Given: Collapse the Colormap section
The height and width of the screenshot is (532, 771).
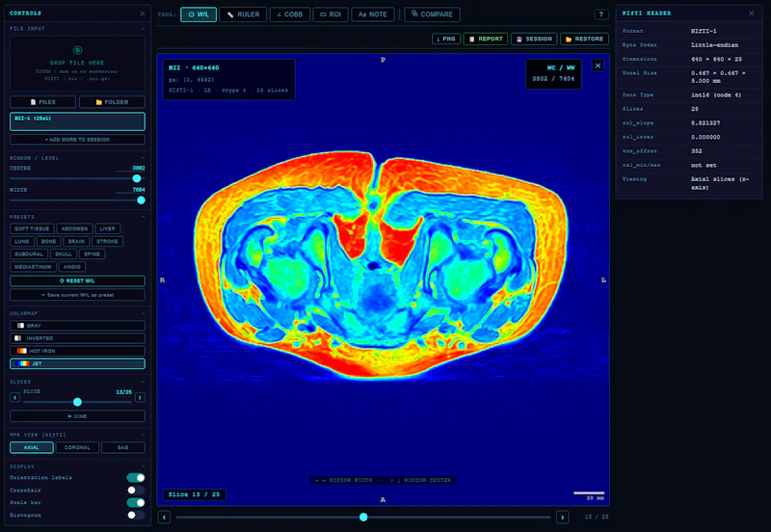Looking at the screenshot, I should [144, 313].
